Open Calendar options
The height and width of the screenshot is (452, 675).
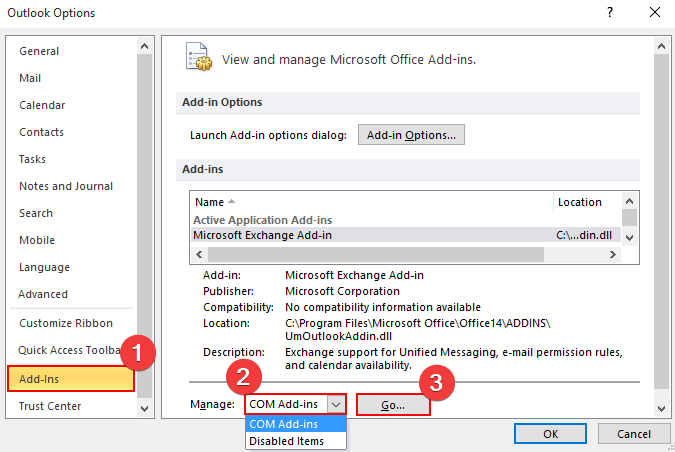tap(42, 105)
